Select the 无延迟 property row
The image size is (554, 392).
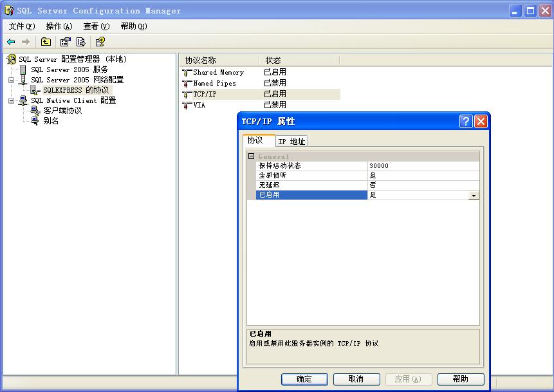pyautogui.click(x=367, y=185)
